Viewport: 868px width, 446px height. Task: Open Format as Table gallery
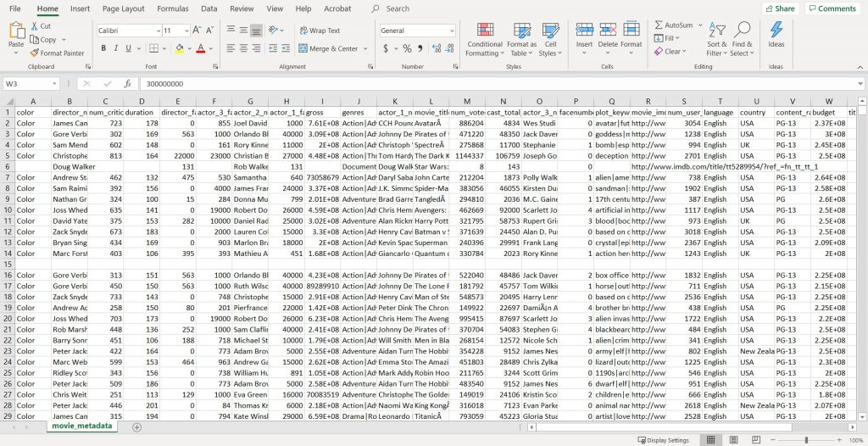tap(522, 40)
